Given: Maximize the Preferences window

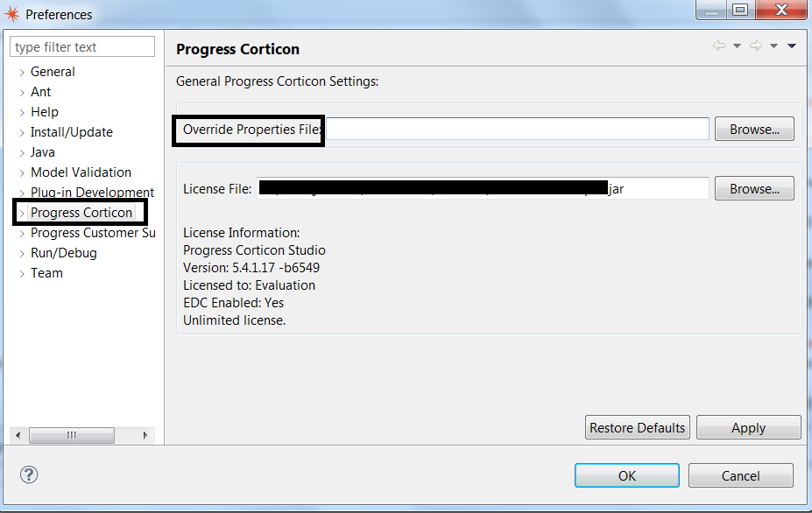Looking at the screenshot, I should (x=740, y=10).
